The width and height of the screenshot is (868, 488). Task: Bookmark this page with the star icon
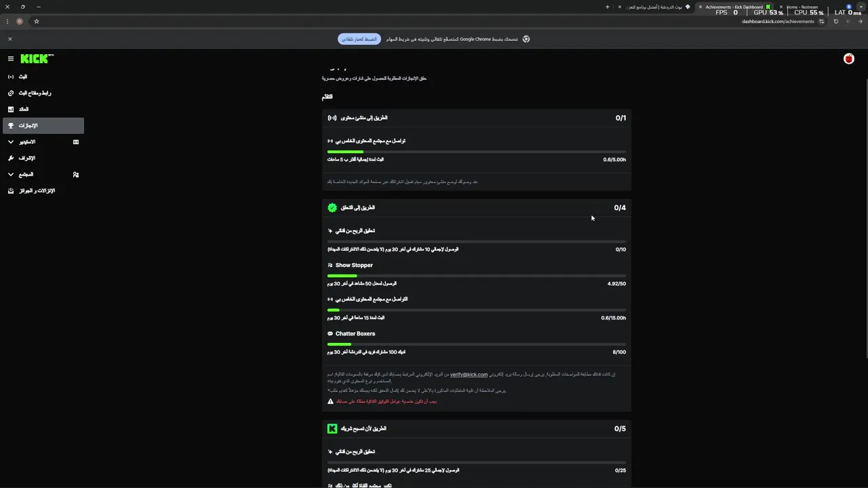(x=37, y=21)
